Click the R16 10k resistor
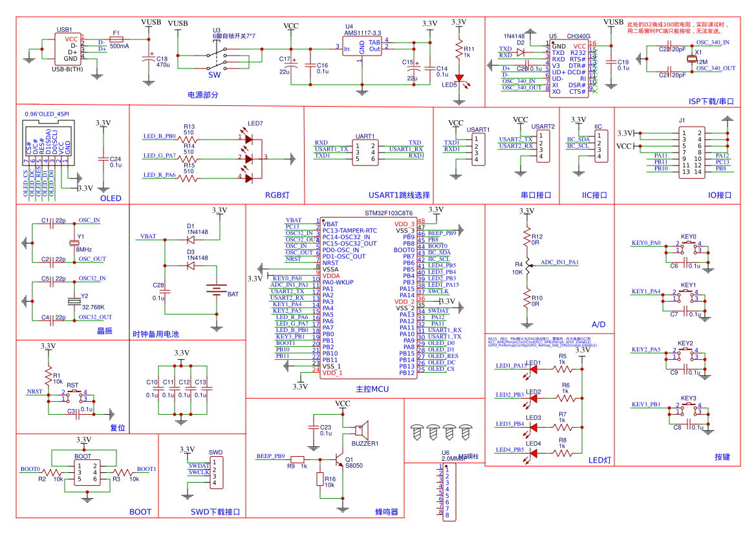 (x=320, y=479)
